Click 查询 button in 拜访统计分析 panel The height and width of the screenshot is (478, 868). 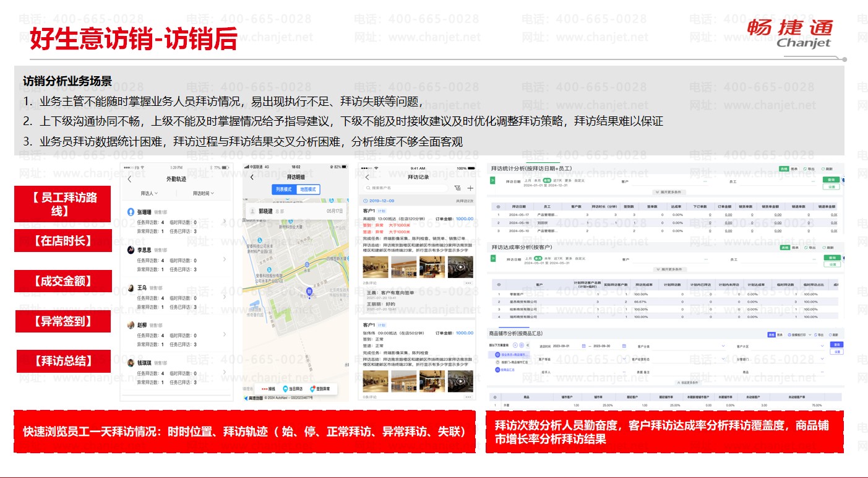(x=831, y=180)
